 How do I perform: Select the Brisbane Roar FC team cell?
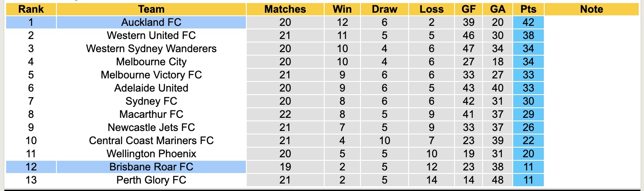click(x=151, y=167)
